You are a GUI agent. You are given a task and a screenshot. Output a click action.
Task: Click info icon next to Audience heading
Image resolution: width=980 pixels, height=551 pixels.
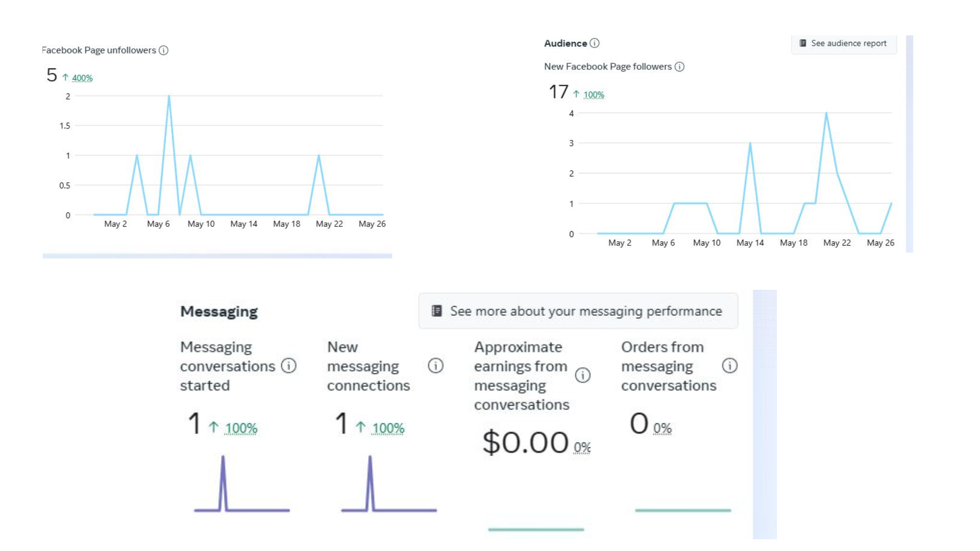(x=595, y=43)
